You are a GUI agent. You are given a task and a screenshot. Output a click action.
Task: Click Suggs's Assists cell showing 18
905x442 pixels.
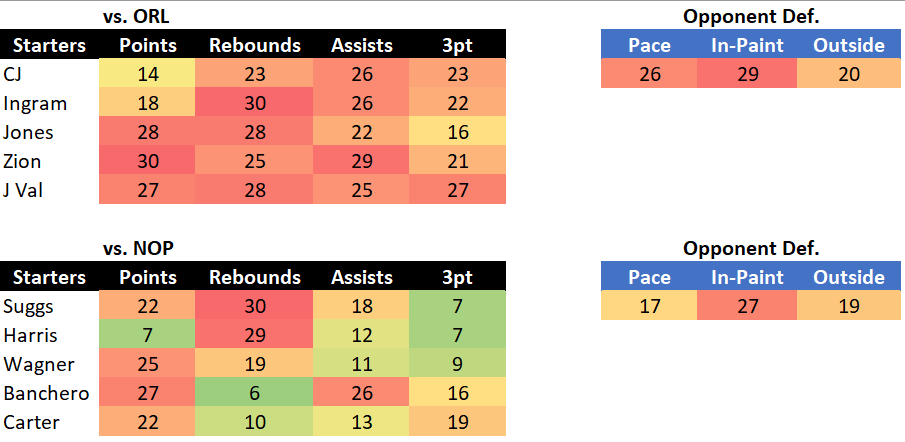pos(361,305)
